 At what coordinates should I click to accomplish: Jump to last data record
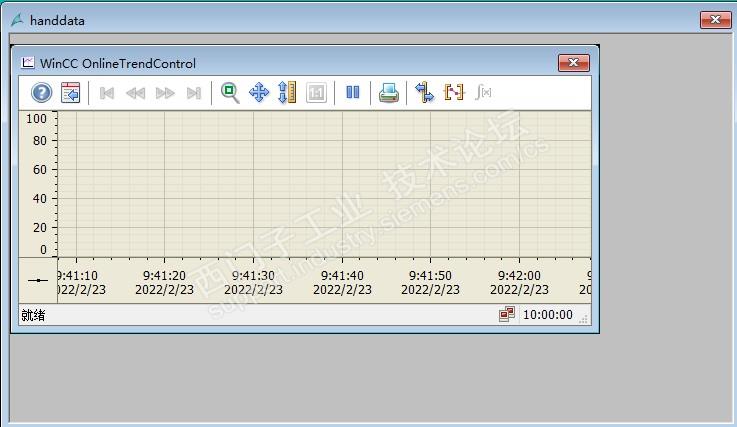click(194, 93)
